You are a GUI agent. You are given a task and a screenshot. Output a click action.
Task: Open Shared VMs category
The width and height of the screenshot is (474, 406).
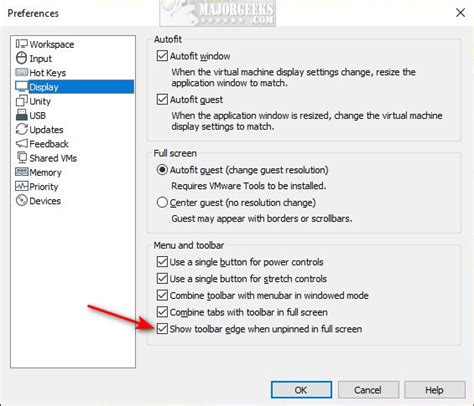(x=46, y=158)
